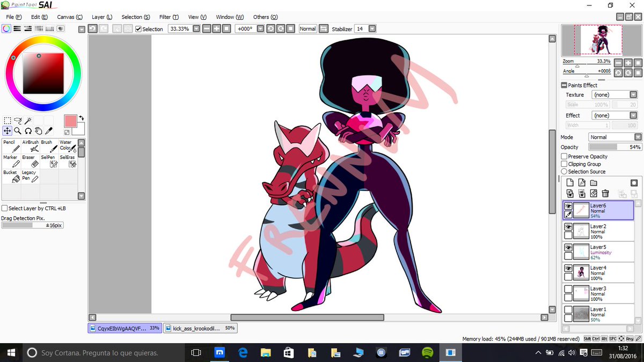Screen dimensions: 644x362
Task: Choose the Water Color brush
Action: tap(68, 146)
